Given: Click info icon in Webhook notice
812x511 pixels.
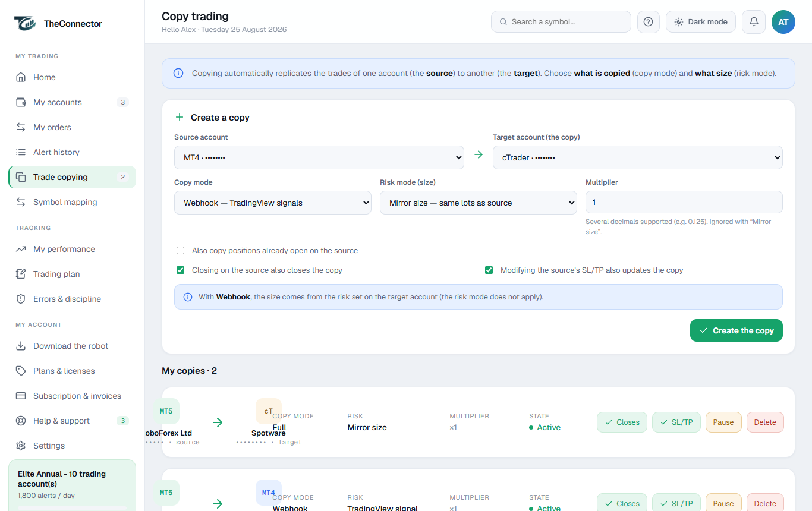Looking at the screenshot, I should [x=188, y=297].
